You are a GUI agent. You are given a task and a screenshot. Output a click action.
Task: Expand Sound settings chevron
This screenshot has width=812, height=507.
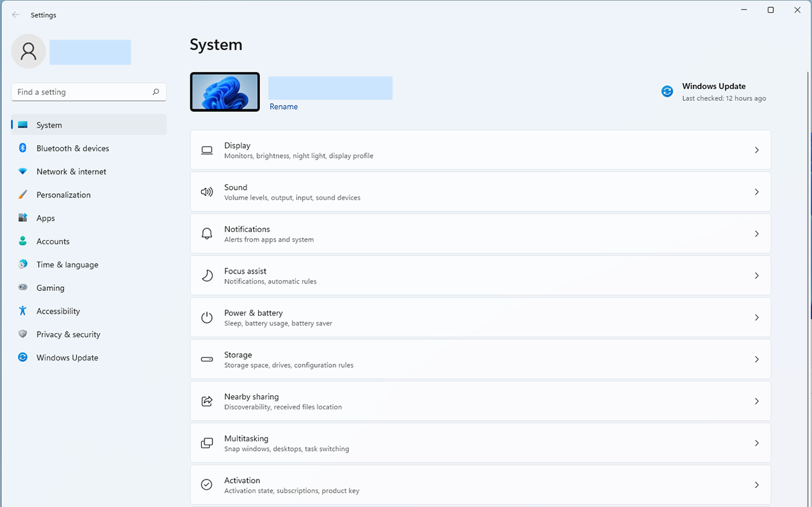pos(757,192)
